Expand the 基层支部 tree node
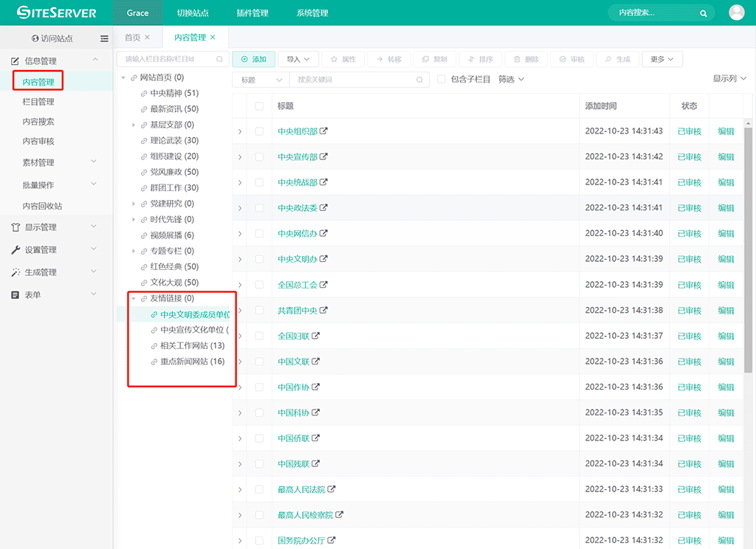Image resolution: width=756 pixels, height=549 pixels. coord(134,125)
